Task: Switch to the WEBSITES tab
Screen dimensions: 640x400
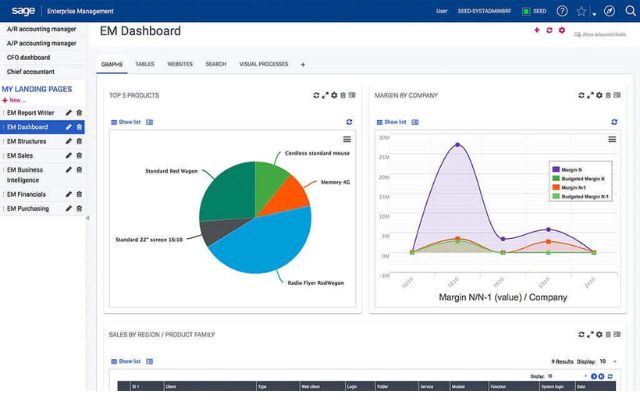Action: click(x=180, y=64)
